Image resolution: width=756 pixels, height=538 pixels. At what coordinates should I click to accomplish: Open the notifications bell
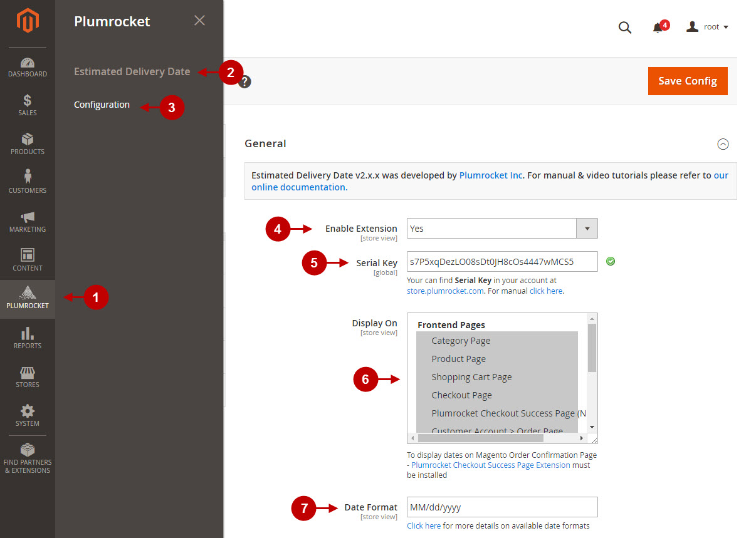pos(658,28)
